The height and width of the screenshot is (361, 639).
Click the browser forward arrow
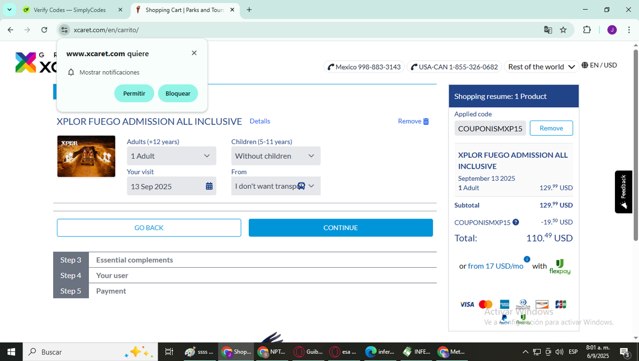click(x=27, y=30)
